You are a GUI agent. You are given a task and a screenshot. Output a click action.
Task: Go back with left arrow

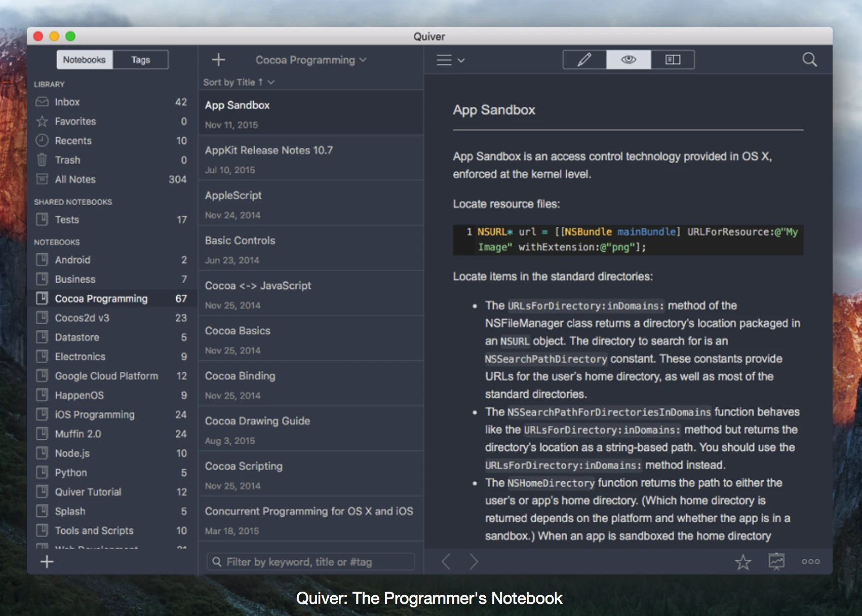446,561
